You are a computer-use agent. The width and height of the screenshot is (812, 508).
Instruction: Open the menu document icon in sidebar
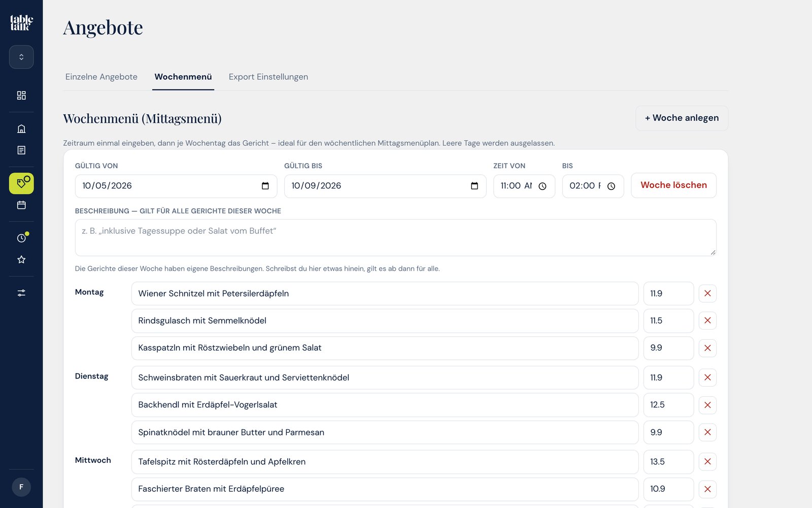(x=21, y=150)
